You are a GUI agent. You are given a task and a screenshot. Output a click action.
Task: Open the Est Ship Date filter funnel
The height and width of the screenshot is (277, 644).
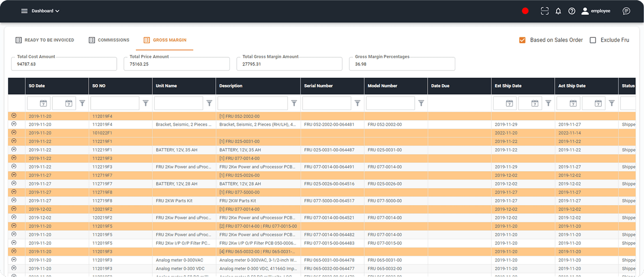548,103
